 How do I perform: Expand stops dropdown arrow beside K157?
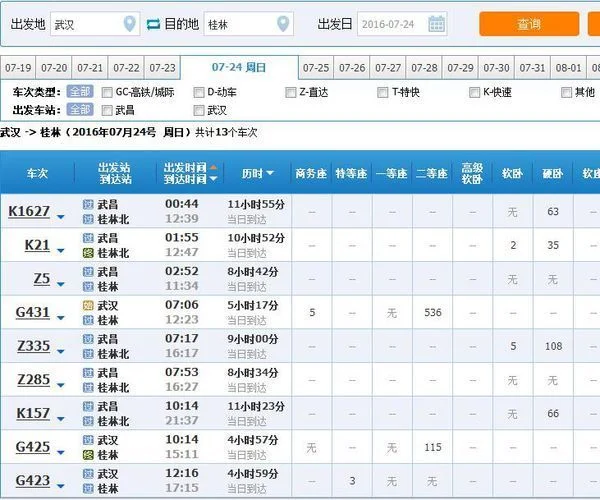click(x=60, y=419)
